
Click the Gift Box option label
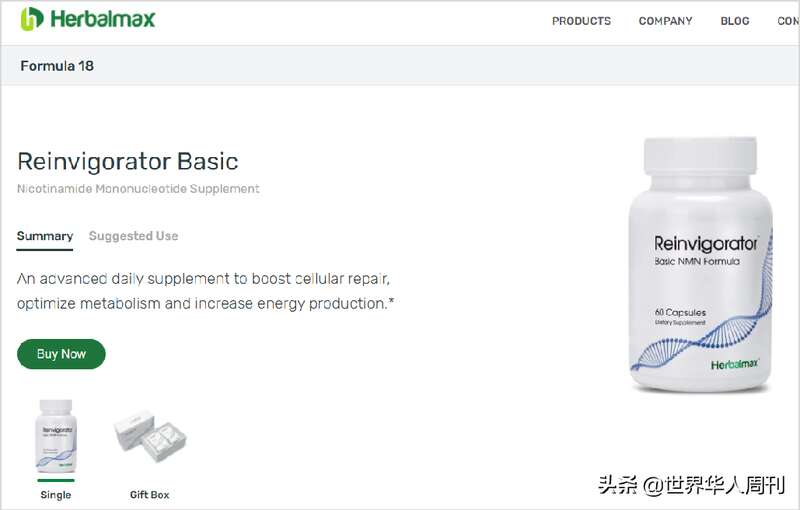pos(149,495)
